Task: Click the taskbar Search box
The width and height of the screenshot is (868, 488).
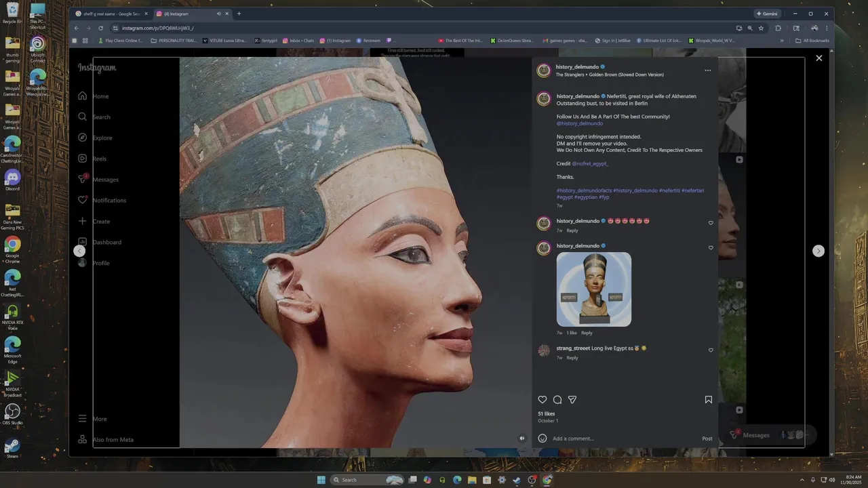Action: 367,480
